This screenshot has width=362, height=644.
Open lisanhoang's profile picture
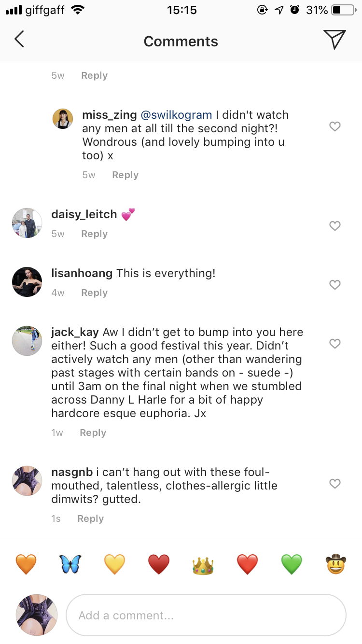coord(27,281)
